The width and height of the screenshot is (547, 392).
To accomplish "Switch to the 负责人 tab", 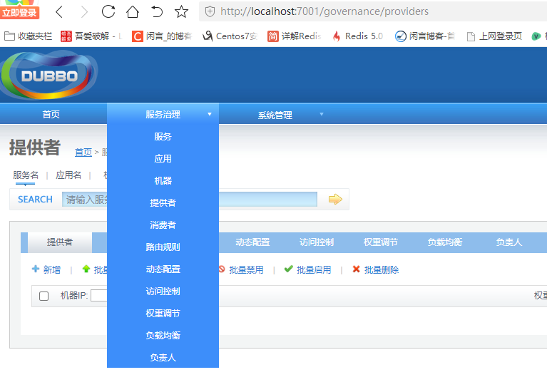I will pyautogui.click(x=509, y=242).
